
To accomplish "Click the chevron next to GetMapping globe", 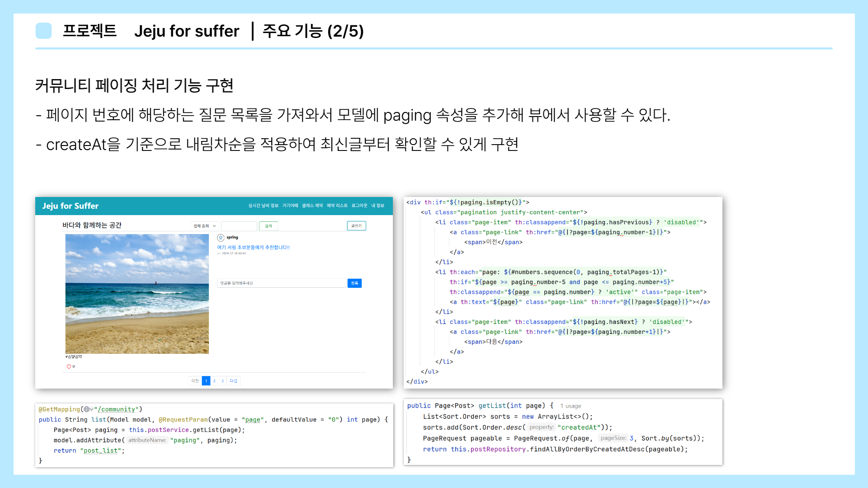I will coord(92,409).
